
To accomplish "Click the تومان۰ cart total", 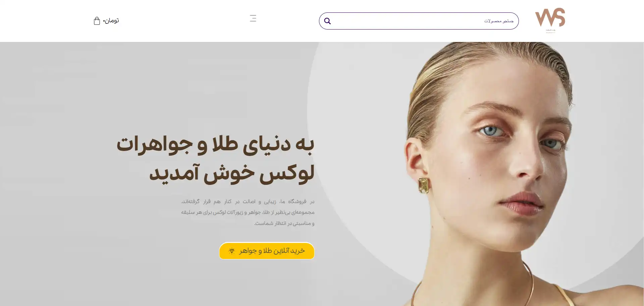I will pyautogui.click(x=111, y=20).
